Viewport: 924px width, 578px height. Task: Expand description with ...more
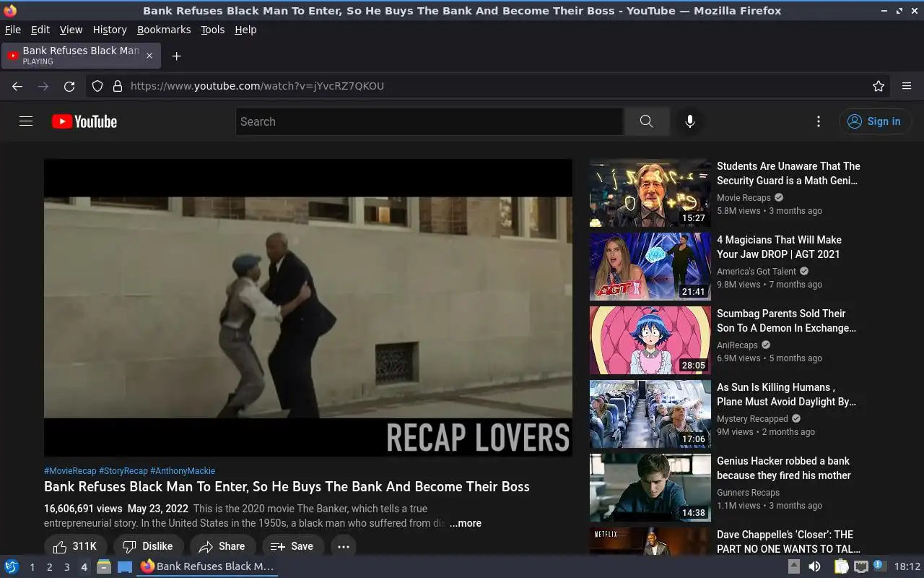pyautogui.click(x=466, y=523)
